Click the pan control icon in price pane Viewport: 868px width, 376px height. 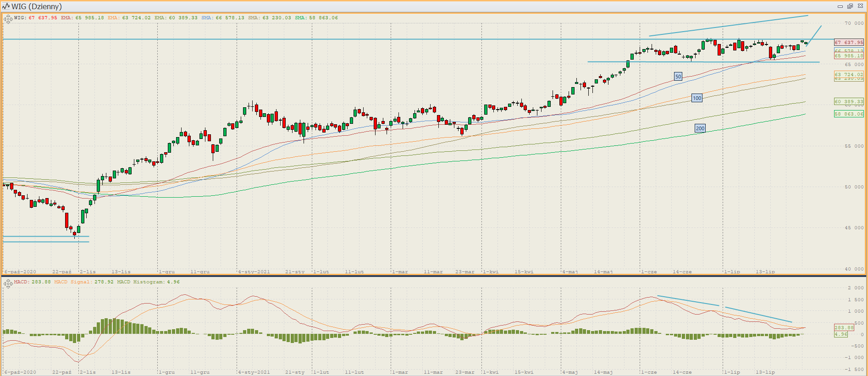coord(7,19)
